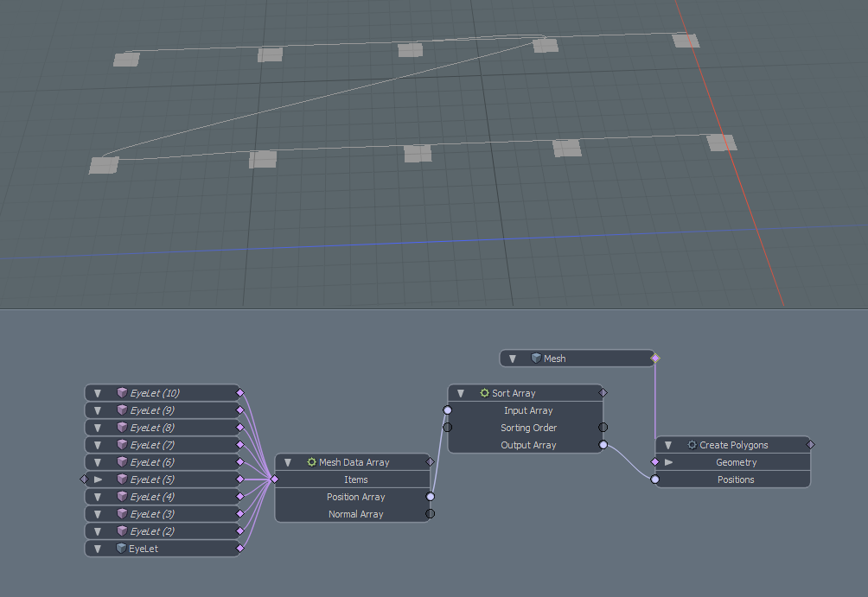Image resolution: width=868 pixels, height=597 pixels.
Task: Click the Create Polygons node icon
Action: (692, 445)
